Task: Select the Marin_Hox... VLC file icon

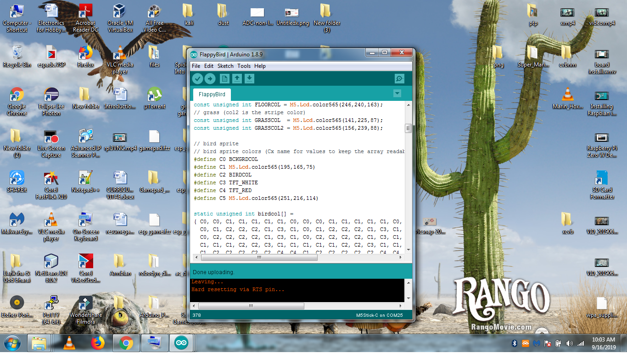Action: [x=567, y=98]
